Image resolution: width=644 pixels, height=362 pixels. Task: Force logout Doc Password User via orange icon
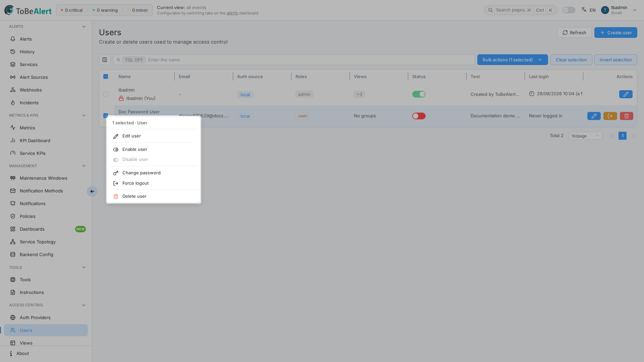point(610,116)
